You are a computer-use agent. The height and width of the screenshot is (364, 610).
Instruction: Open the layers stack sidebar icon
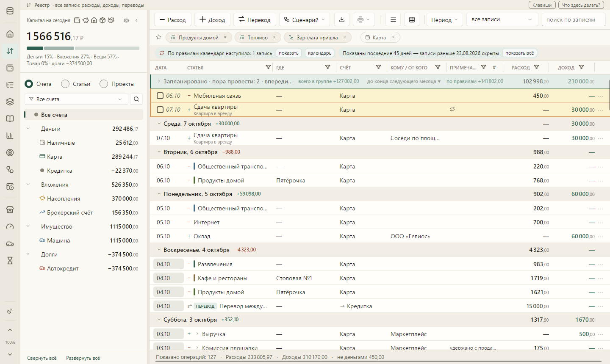tap(10, 102)
